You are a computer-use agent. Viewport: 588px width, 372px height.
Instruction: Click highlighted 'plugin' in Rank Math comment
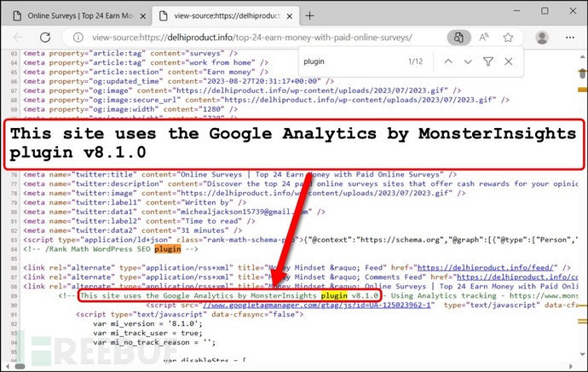pyautogui.click(x=168, y=249)
